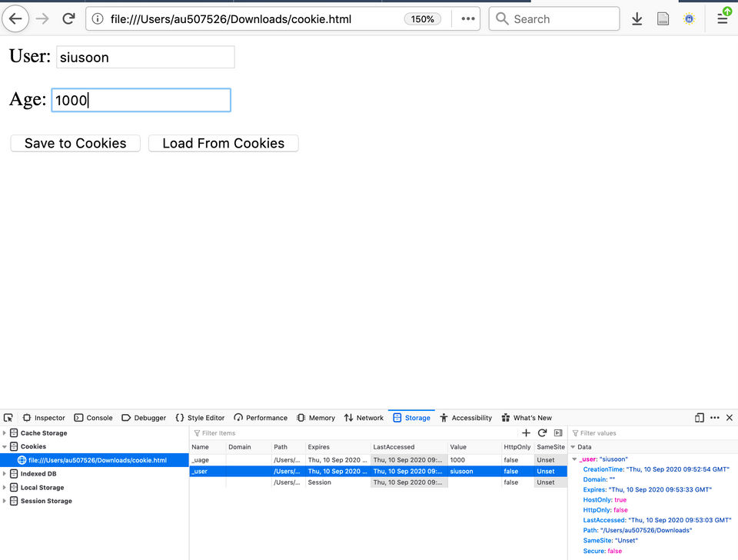This screenshot has height=560, width=738.
Task: Expand the Local Storage tree node
Action: [x=5, y=488]
